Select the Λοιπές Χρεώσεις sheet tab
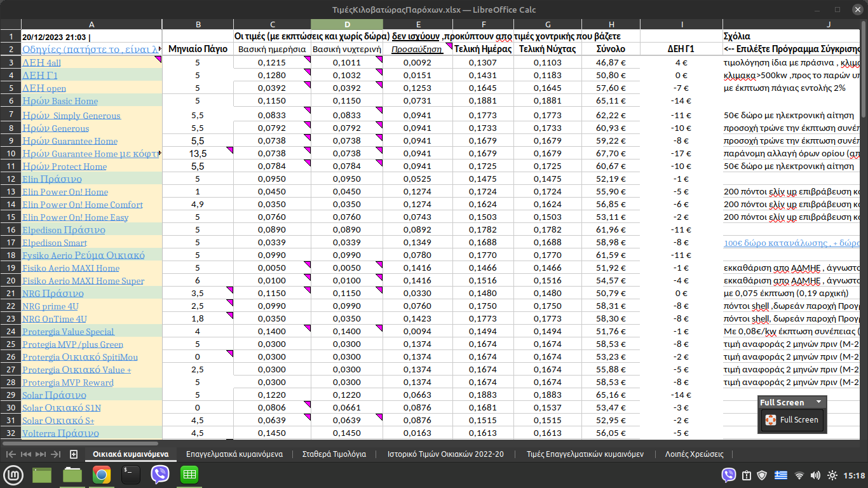 (694, 454)
